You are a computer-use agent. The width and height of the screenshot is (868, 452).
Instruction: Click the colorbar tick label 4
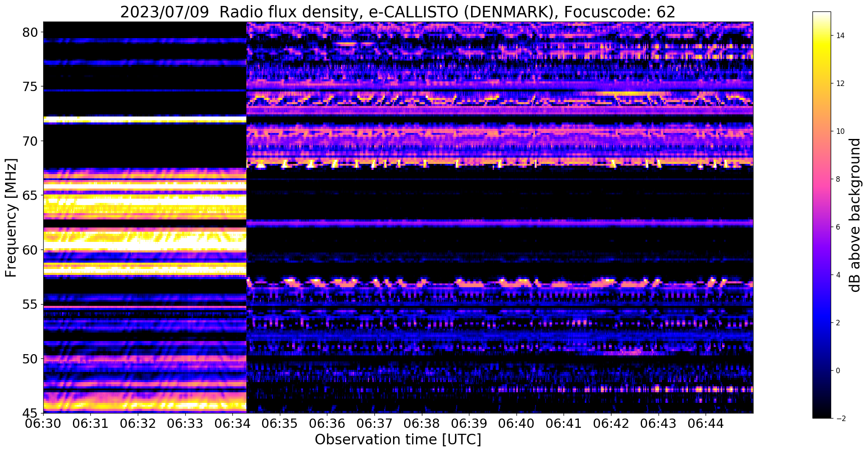click(x=837, y=275)
